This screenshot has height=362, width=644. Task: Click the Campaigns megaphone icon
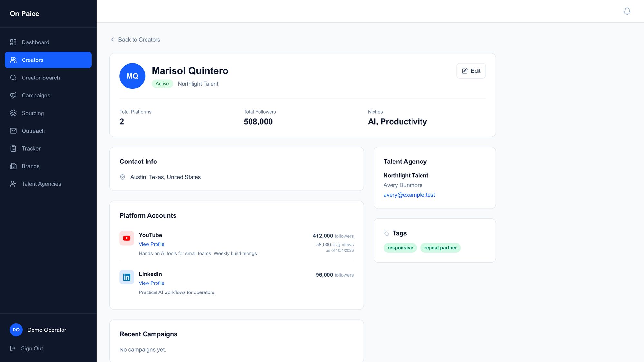[13, 95]
